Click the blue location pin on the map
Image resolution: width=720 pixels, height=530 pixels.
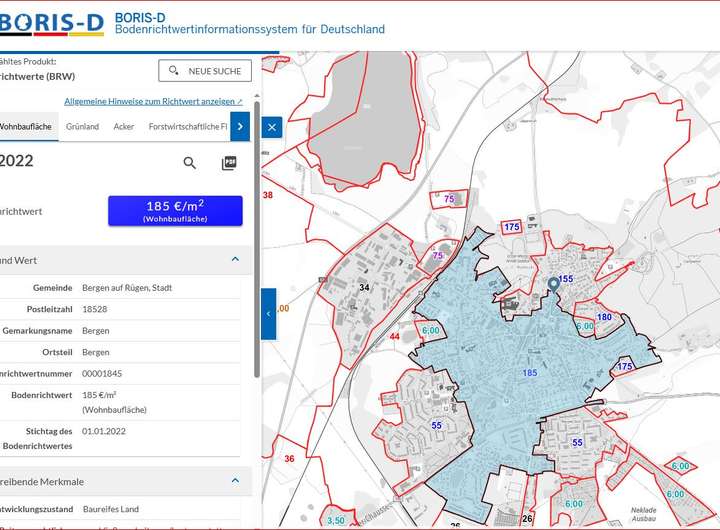coord(554,284)
